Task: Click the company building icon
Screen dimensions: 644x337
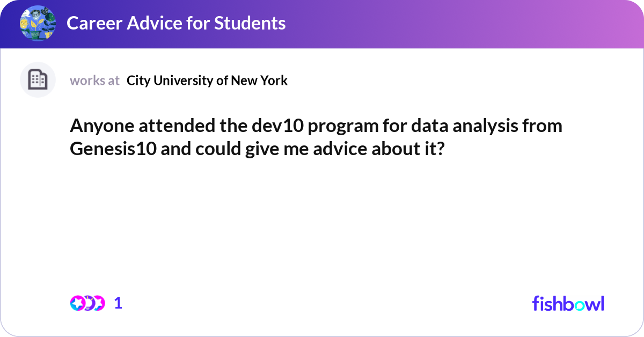Action: [x=38, y=80]
